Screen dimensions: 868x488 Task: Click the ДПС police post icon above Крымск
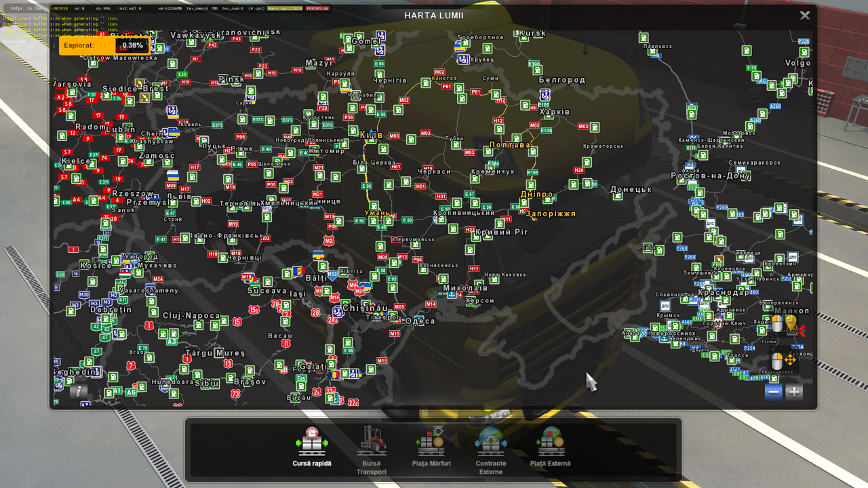click(665, 306)
